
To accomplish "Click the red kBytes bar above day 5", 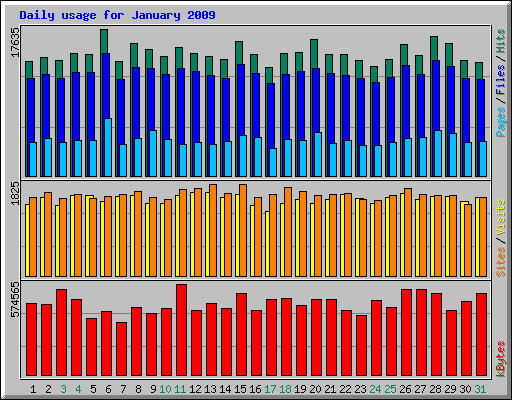I will pyautogui.click(x=92, y=347).
